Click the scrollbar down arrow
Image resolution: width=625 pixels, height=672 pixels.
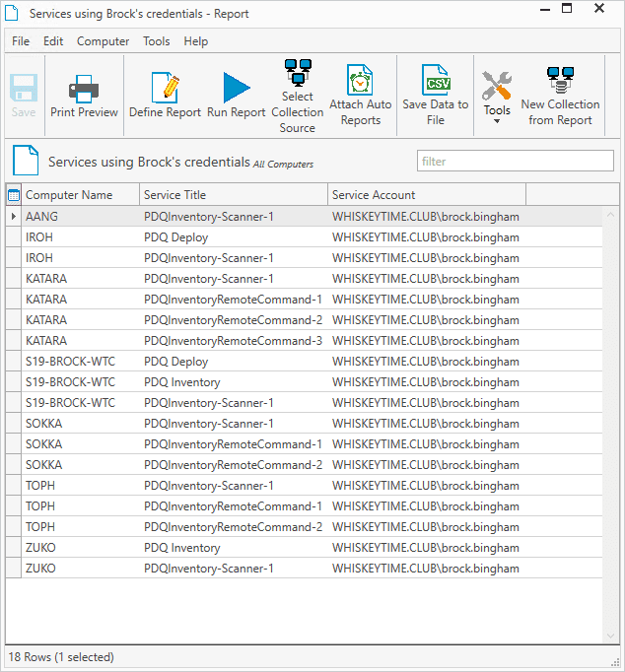[x=610, y=636]
